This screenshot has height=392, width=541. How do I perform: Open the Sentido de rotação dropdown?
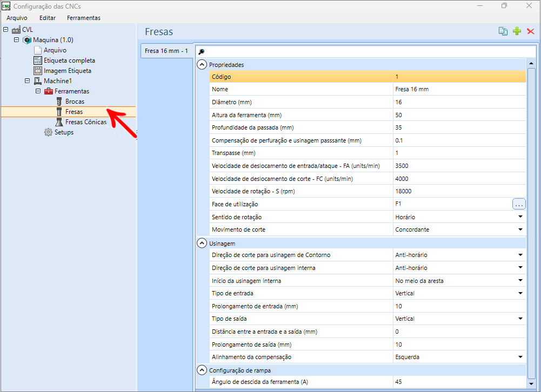[520, 217]
